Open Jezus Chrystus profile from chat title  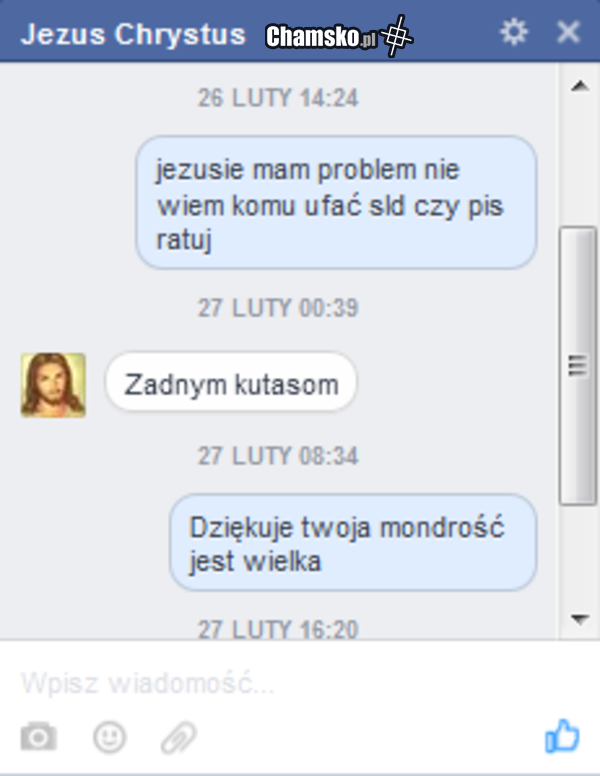tap(133, 34)
